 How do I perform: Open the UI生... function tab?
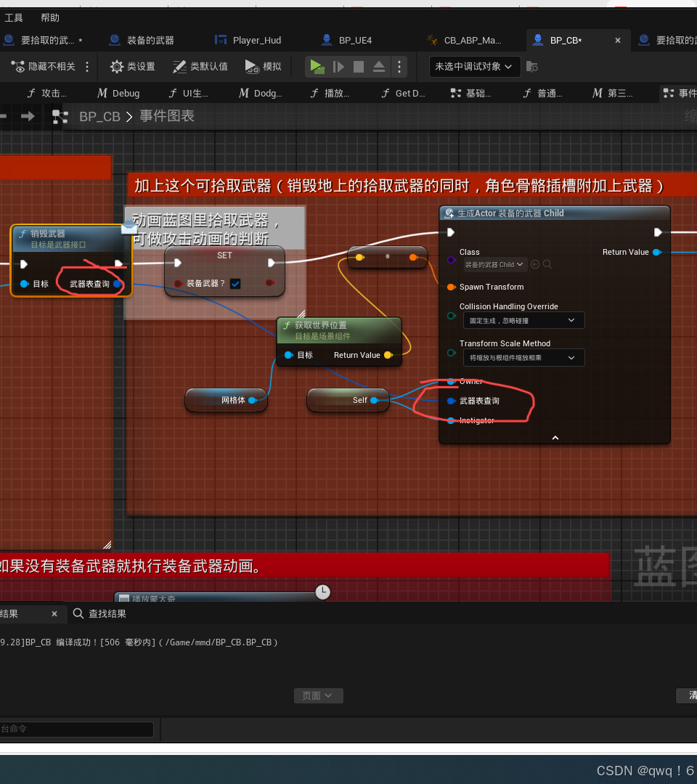pos(189,93)
